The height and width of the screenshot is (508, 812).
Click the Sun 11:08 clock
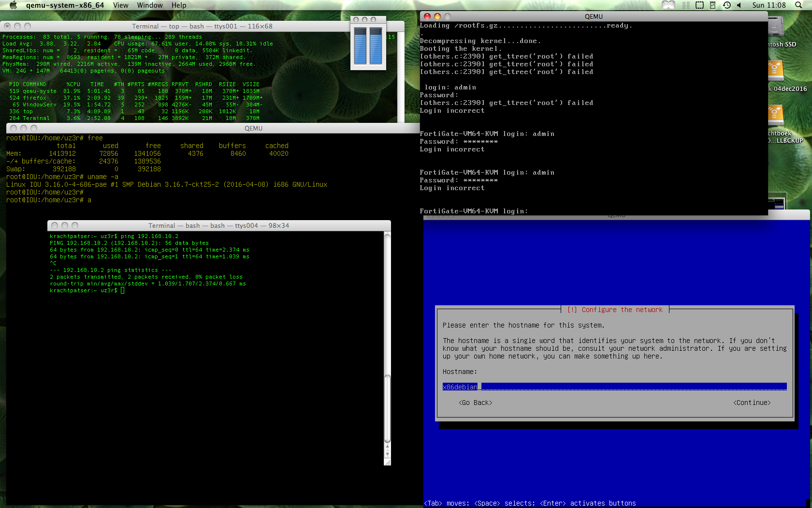(x=769, y=5)
